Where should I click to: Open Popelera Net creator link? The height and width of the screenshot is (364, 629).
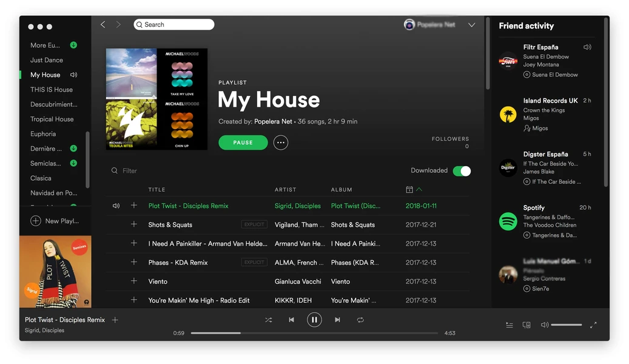(273, 121)
